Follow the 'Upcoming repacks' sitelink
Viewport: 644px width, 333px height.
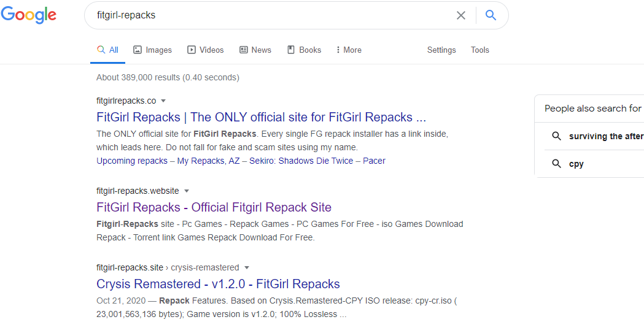pos(132,161)
